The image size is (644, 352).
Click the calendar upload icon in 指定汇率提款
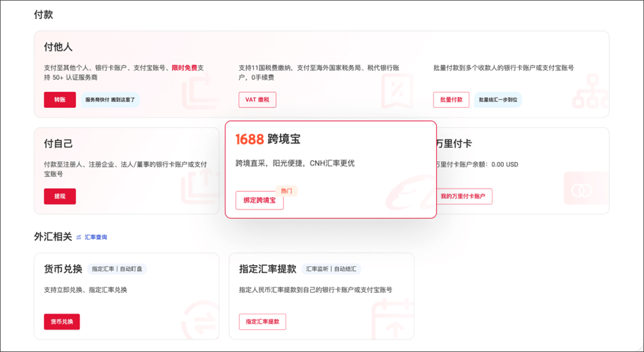coord(392,318)
